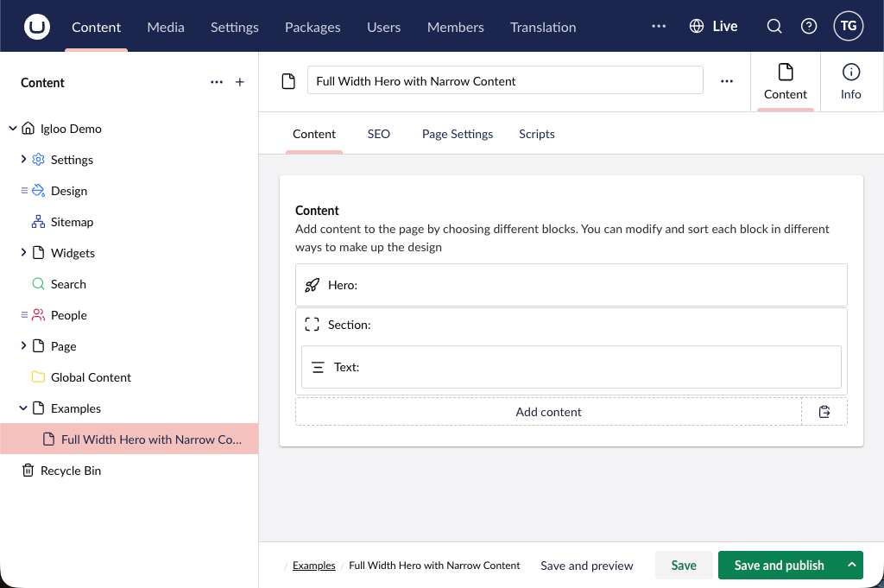Expand the Page tree node
The image size is (884, 588).
23,345
